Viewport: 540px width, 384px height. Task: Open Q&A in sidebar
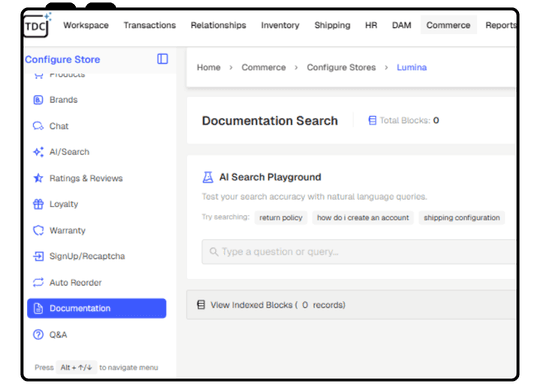point(58,334)
